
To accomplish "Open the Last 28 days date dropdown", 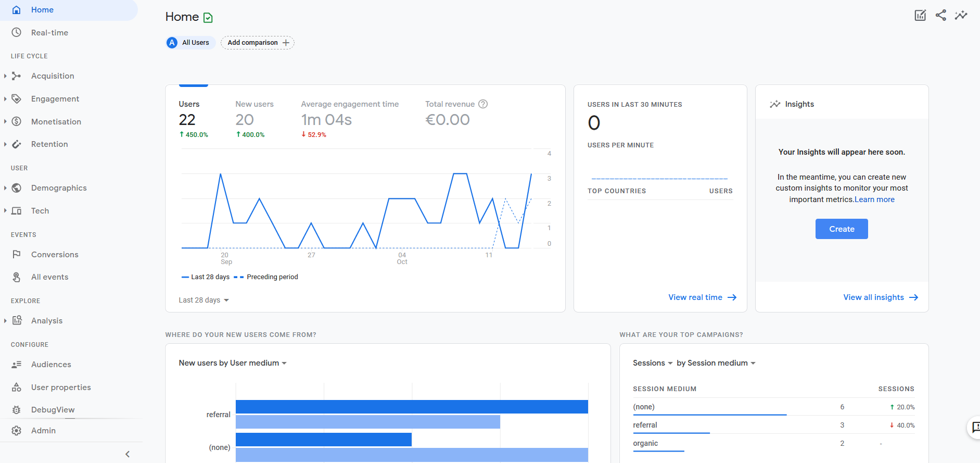I will pos(203,300).
